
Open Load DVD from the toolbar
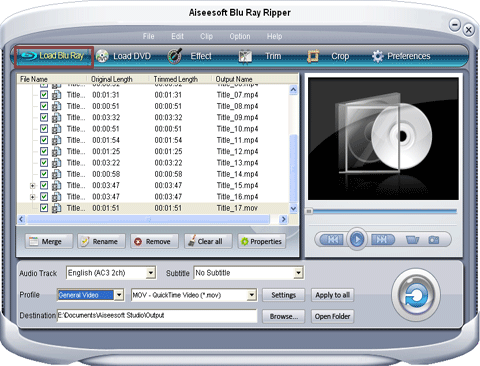[123, 56]
